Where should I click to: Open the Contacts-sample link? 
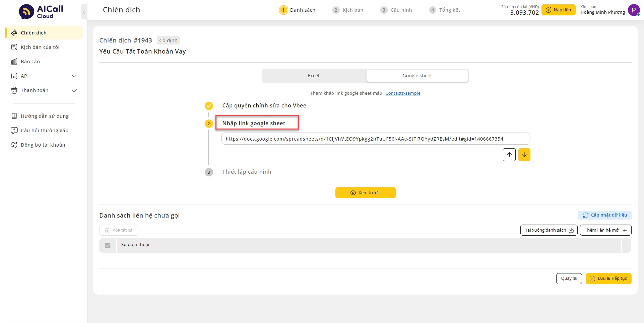[x=403, y=93]
